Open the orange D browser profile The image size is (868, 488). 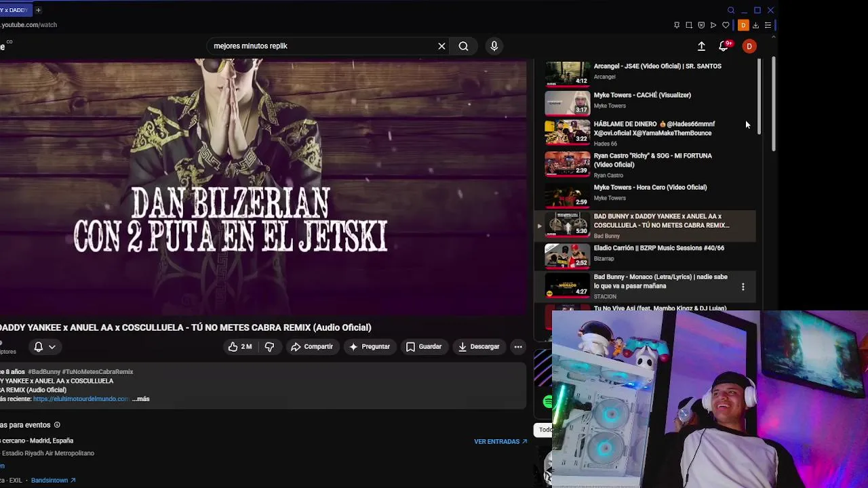(x=743, y=25)
